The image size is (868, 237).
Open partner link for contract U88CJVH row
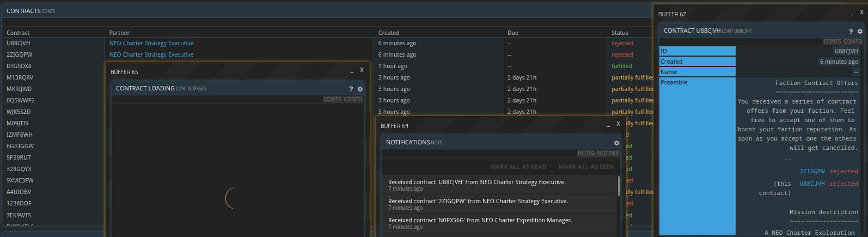[x=151, y=43]
